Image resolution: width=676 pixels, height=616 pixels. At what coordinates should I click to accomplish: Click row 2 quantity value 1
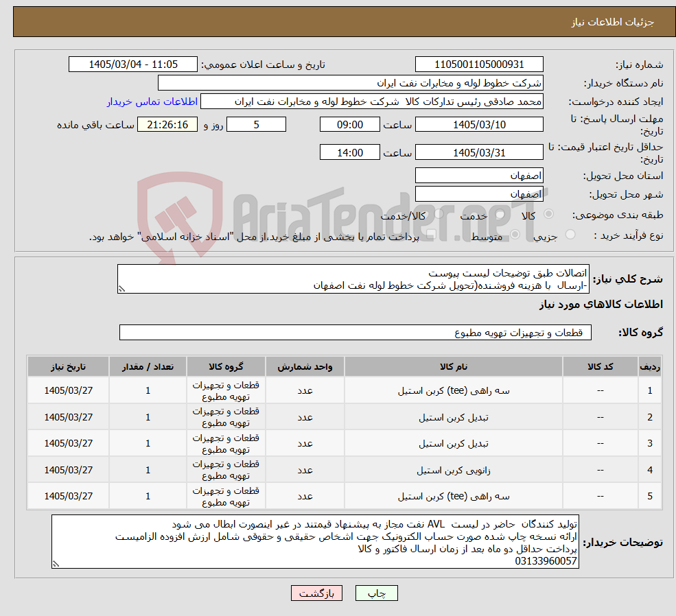148,418
